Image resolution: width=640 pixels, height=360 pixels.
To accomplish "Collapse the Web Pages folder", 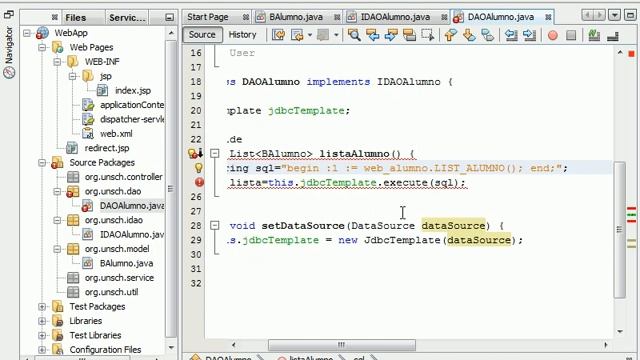I will click(42, 47).
